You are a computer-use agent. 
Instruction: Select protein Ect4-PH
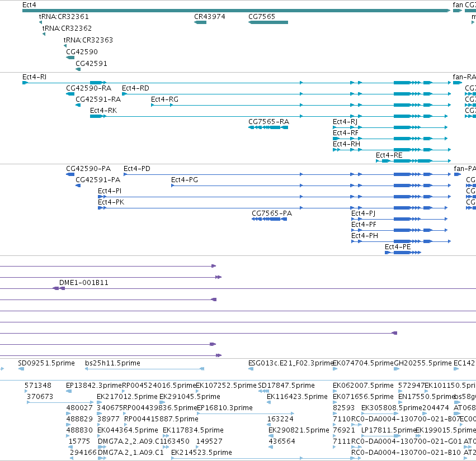click(400, 241)
